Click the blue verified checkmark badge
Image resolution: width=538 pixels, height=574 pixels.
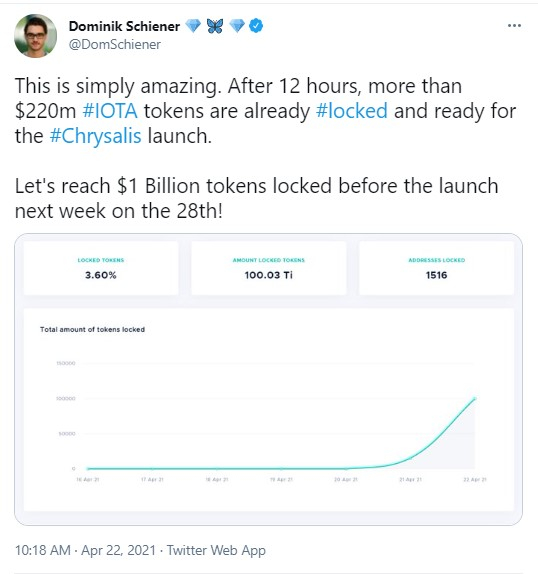[x=256, y=26]
